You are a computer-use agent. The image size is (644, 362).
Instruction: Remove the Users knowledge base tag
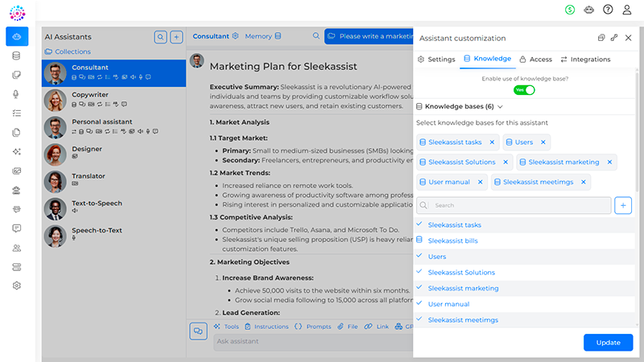[543, 142]
